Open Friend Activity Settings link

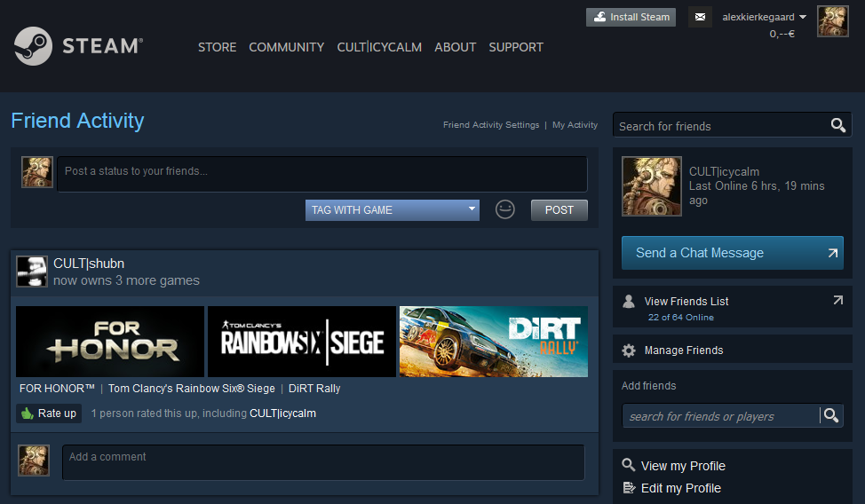pyautogui.click(x=491, y=125)
